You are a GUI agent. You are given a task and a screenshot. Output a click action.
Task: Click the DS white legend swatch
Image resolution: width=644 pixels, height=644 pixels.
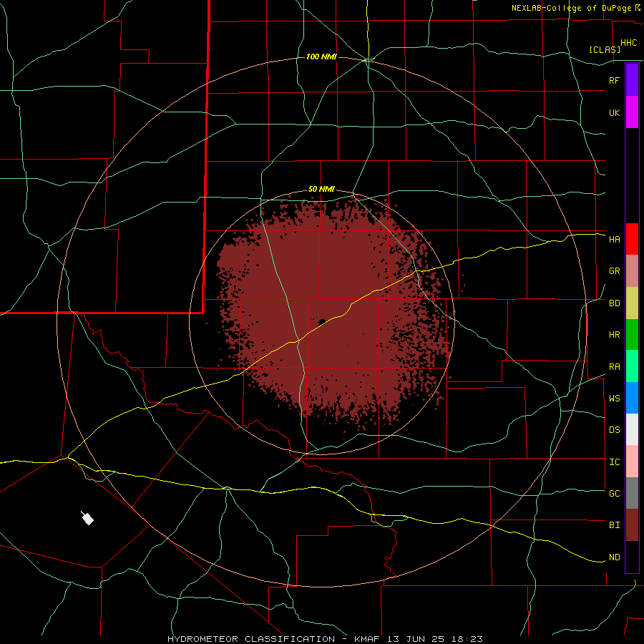[x=632, y=429]
